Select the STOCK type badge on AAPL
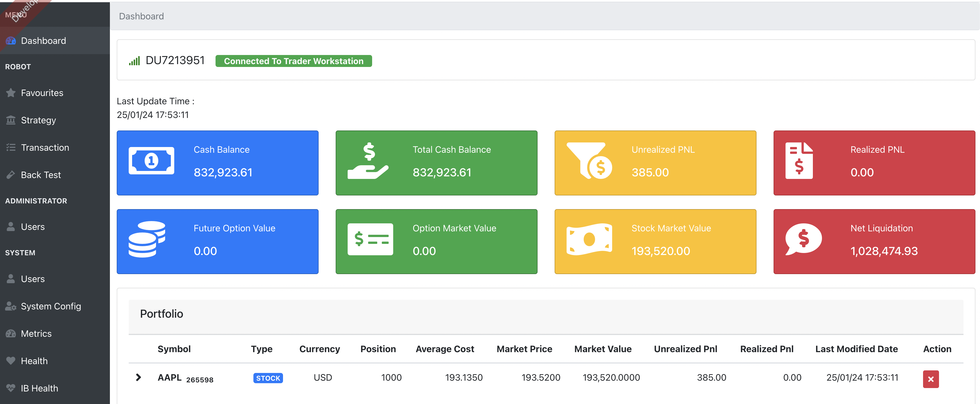Screen dimensions: 980x404 click(268, 378)
